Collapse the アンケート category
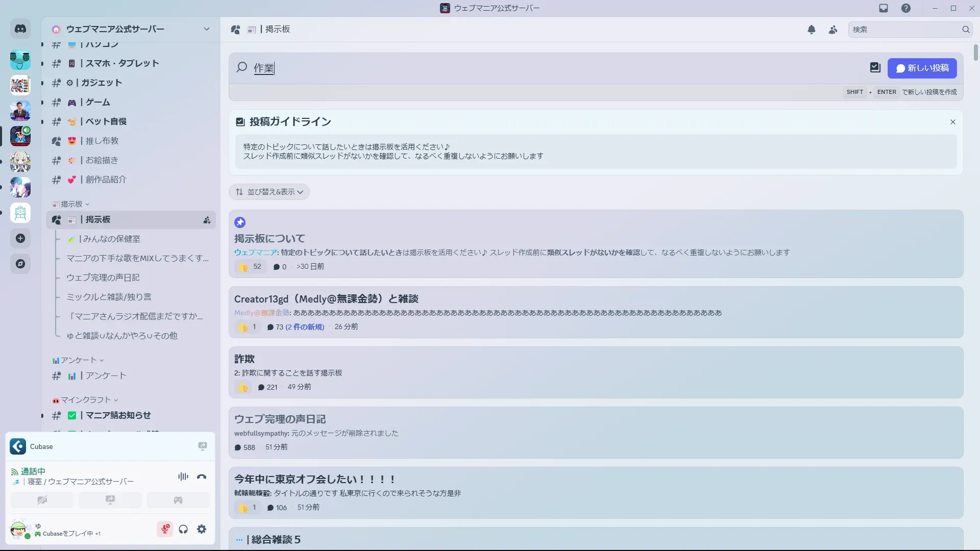 (78, 360)
